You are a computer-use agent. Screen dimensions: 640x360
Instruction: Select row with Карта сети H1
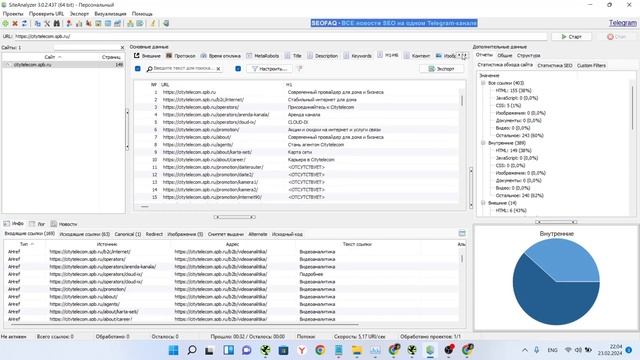[x=297, y=152]
